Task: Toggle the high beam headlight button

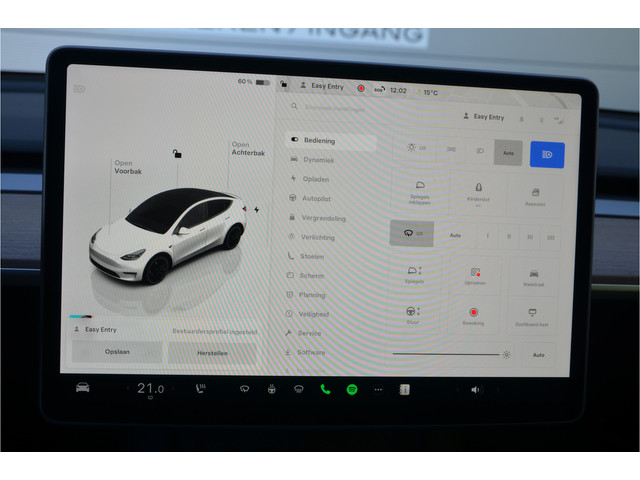Action: 547,154
